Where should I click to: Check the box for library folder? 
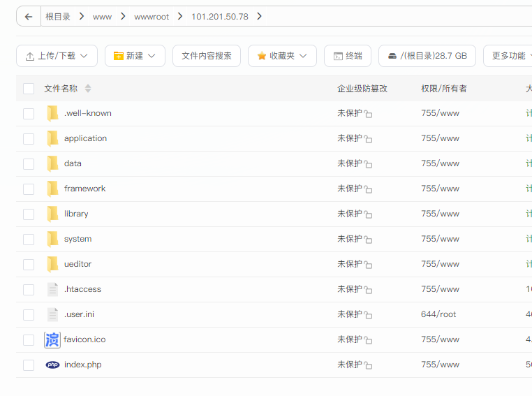point(29,214)
